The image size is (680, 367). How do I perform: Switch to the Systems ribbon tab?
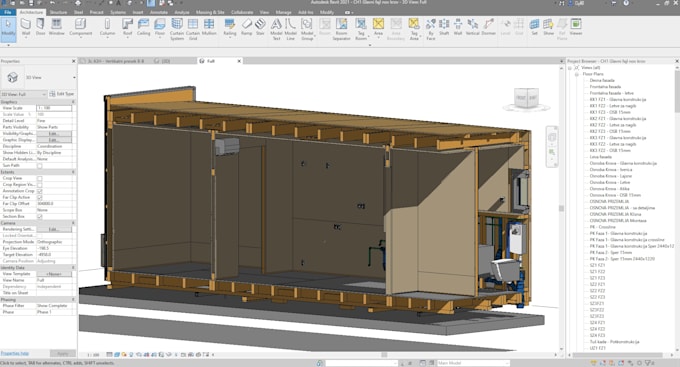[x=118, y=12]
